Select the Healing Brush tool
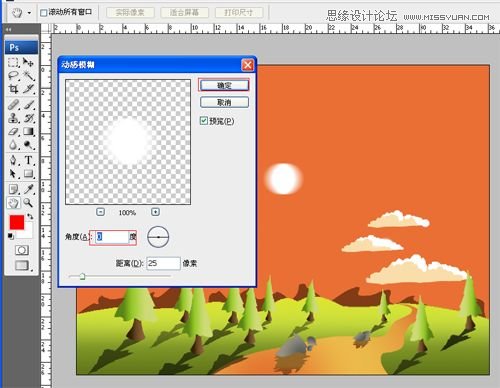 click(x=13, y=105)
